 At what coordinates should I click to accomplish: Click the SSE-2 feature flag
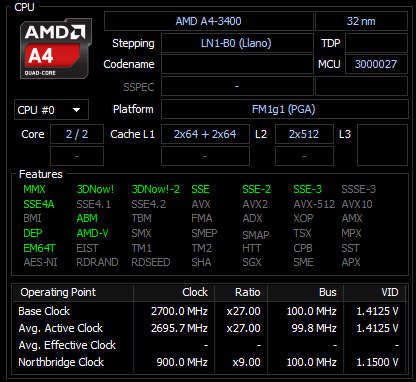256,189
